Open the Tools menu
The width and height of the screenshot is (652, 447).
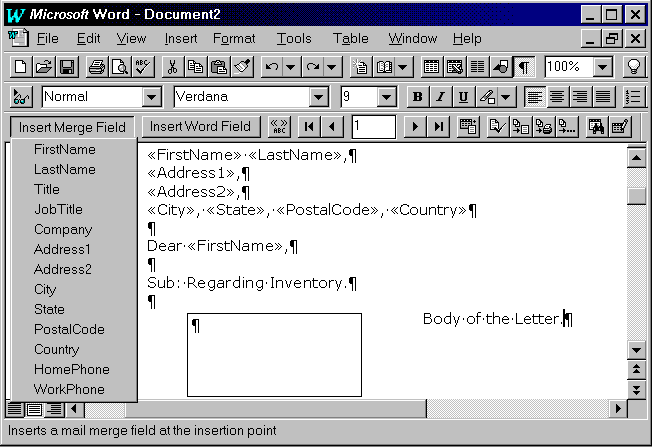click(294, 38)
